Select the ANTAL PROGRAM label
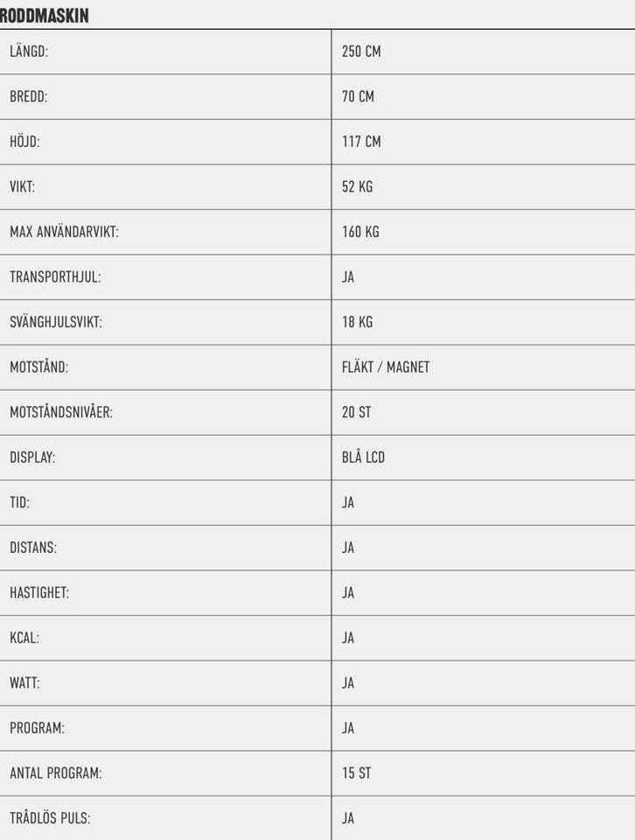The image size is (635, 840). (55, 773)
